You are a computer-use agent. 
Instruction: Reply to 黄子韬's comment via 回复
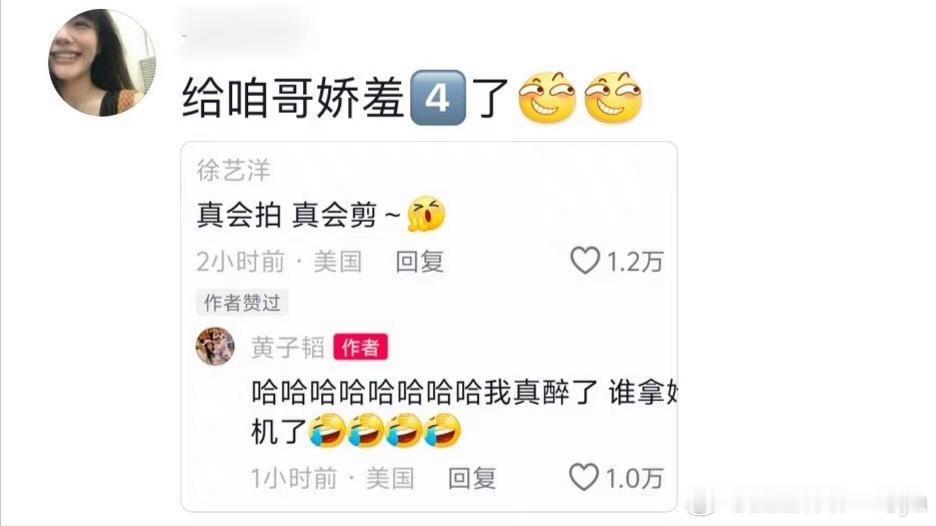point(472,478)
